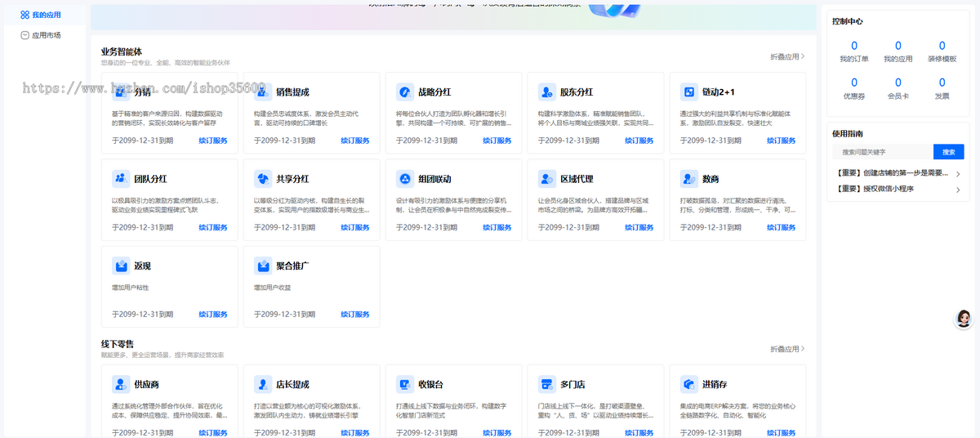Open the 战略分红 app icon
The image size is (980, 438).
tap(405, 92)
